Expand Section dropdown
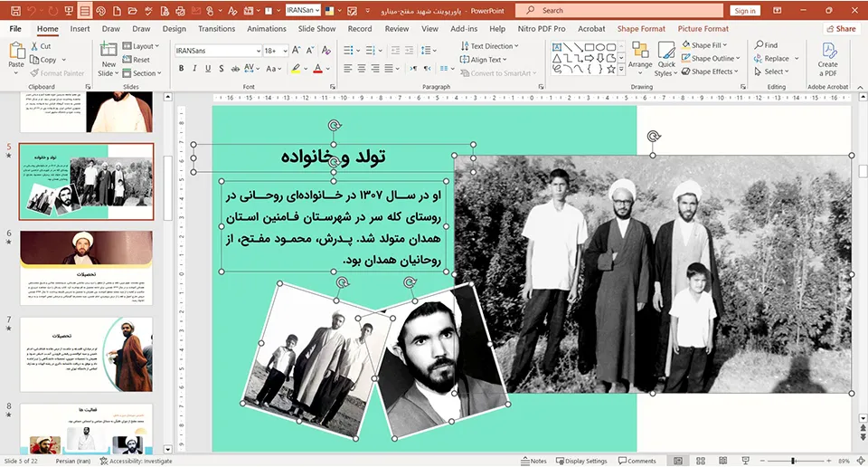Viewport: 868px width, 467px height. point(142,72)
